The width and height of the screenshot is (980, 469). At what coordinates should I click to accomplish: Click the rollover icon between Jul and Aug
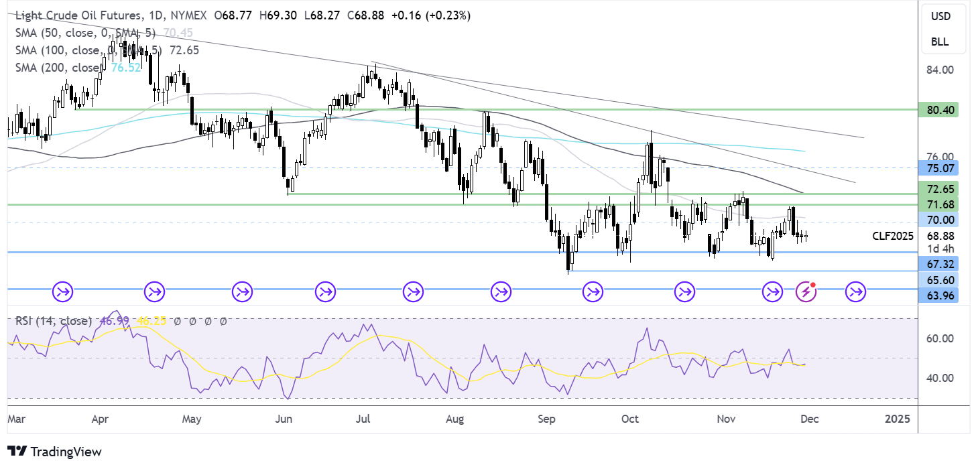(x=413, y=291)
